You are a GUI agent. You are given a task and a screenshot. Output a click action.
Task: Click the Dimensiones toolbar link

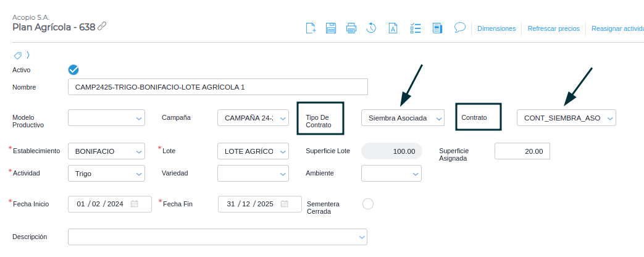[496, 28]
